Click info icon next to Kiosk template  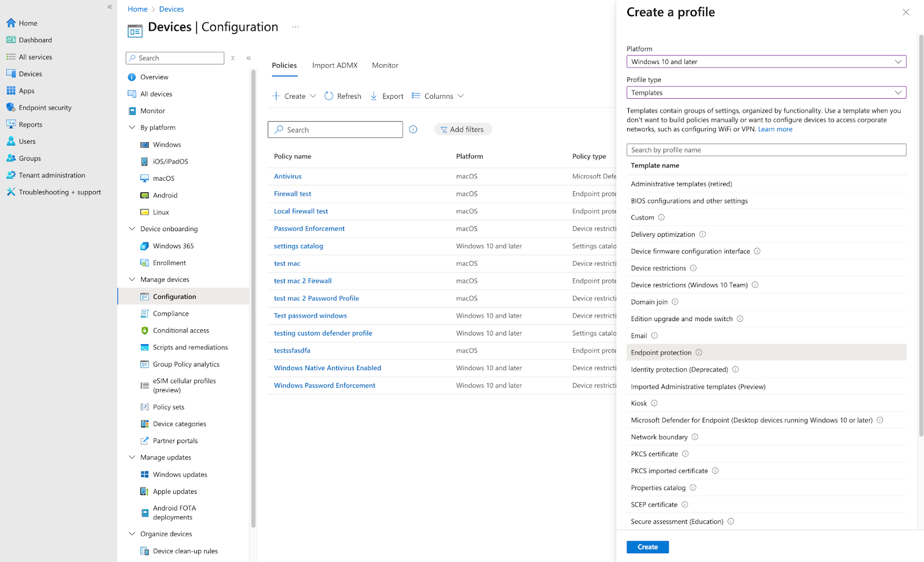tap(654, 403)
